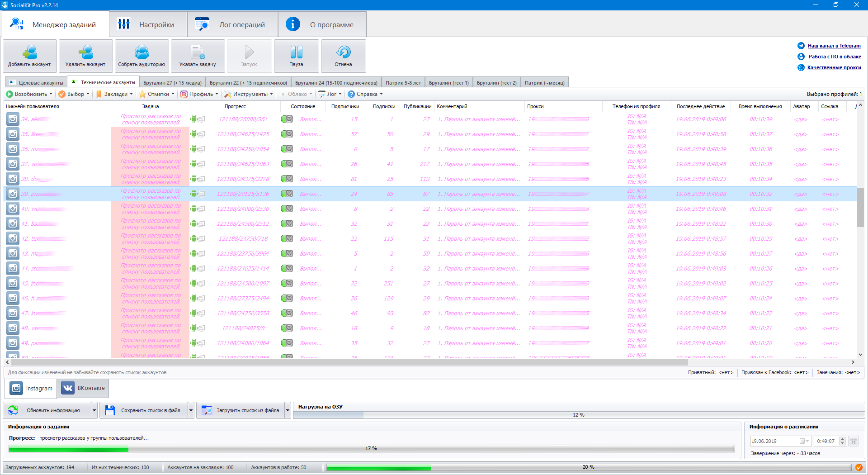This screenshot has height=475, width=868.
Task: Click Загрузить список из файла button
Action: click(241, 410)
